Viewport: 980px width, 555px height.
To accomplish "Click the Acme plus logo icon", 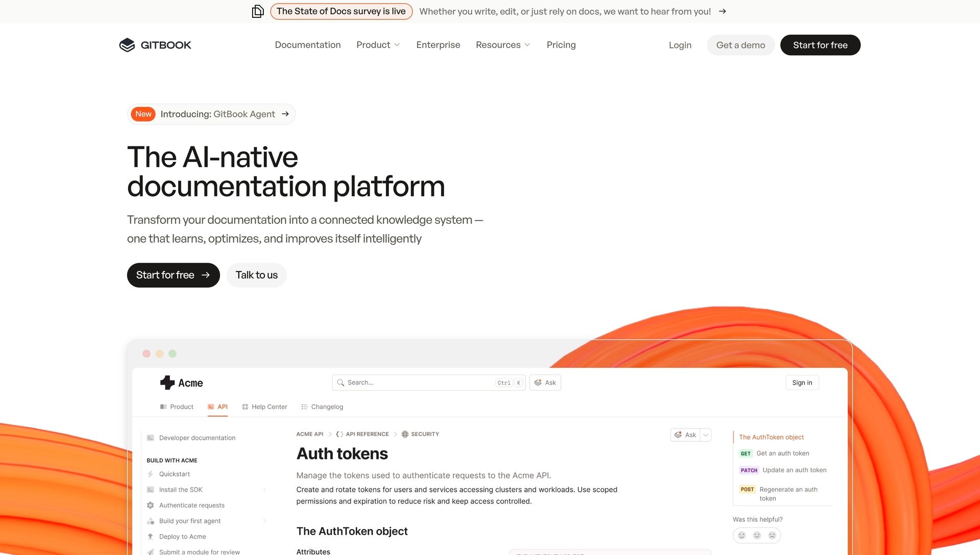I will point(167,383).
